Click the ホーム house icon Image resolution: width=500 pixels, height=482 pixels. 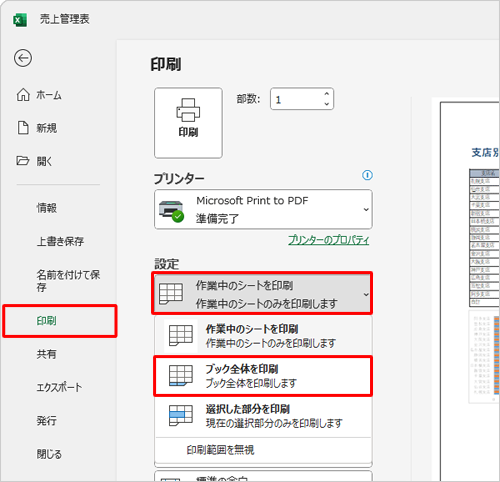(x=23, y=95)
